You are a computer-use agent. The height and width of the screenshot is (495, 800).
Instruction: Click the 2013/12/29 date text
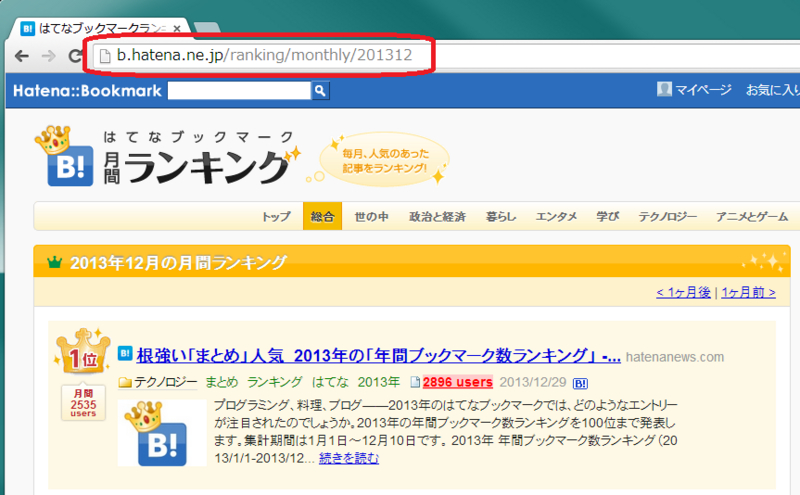[533, 382]
